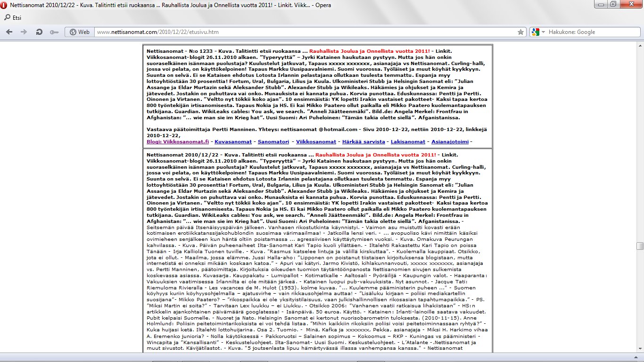The height and width of the screenshot is (362, 644).
Task: Open the Blogi: Viikkosanomat.fi link
Action: [178, 141]
